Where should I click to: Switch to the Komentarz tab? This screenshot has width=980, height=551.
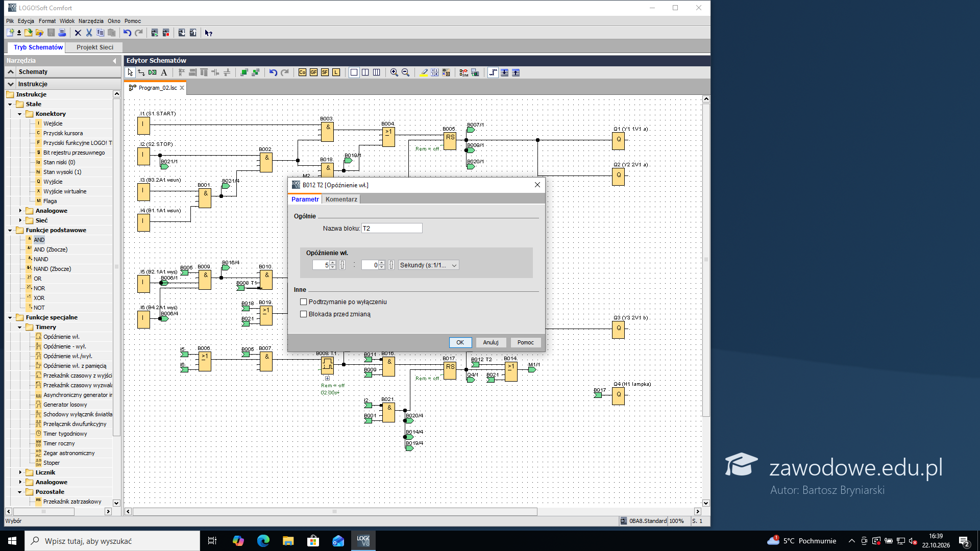(341, 199)
